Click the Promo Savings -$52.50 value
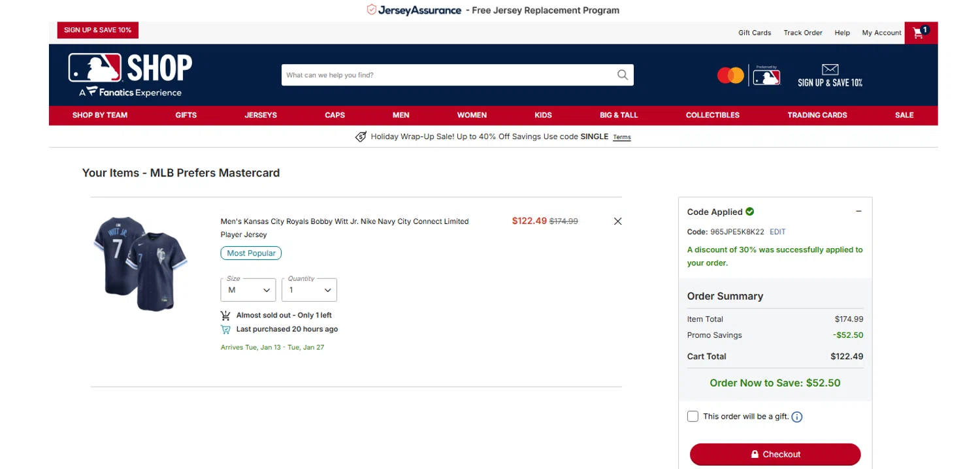Viewport: 980px width, 469px height. [x=848, y=335]
